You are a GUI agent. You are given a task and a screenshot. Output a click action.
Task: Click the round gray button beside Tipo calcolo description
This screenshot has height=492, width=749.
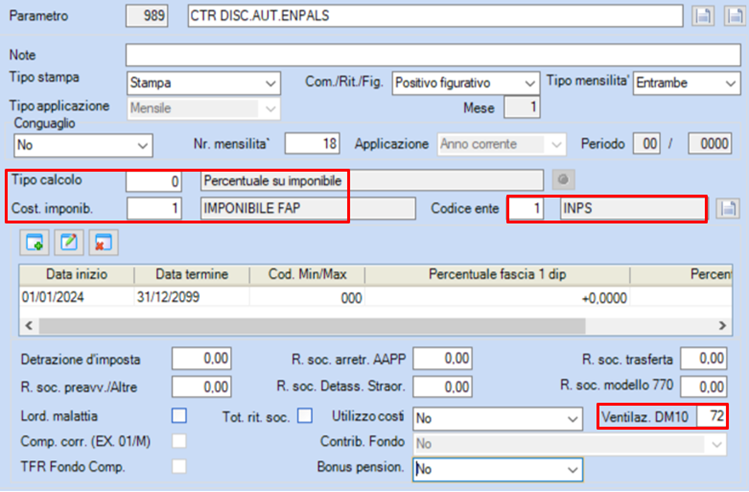pyautogui.click(x=563, y=180)
